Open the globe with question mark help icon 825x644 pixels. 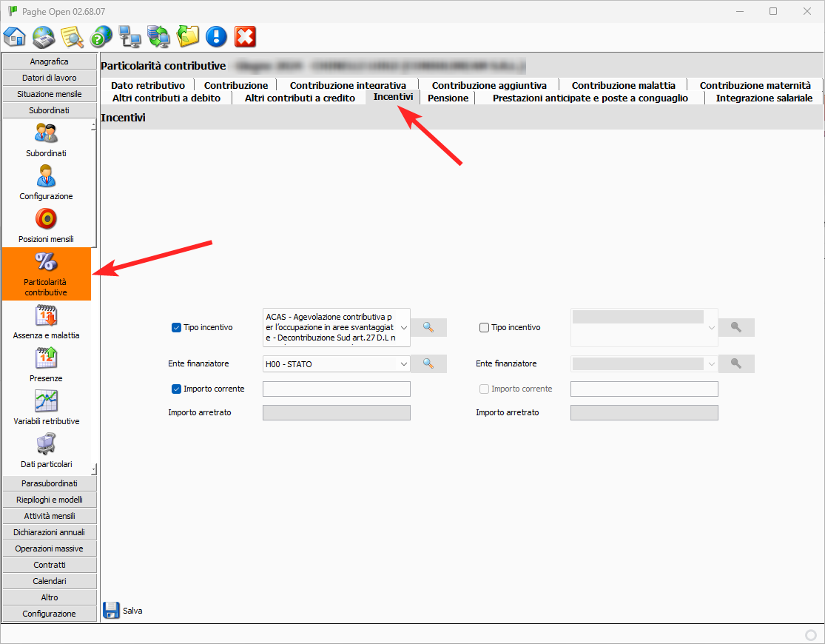point(101,36)
